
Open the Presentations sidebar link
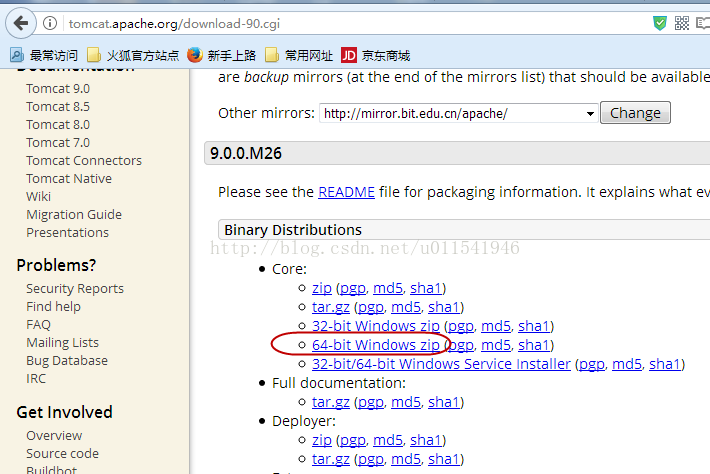point(67,233)
